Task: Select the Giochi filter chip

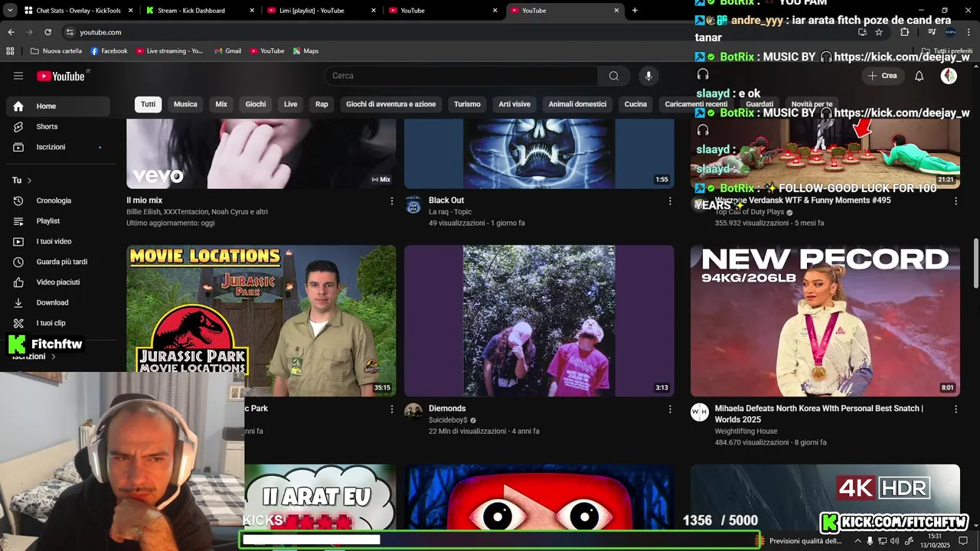Action: click(x=256, y=104)
